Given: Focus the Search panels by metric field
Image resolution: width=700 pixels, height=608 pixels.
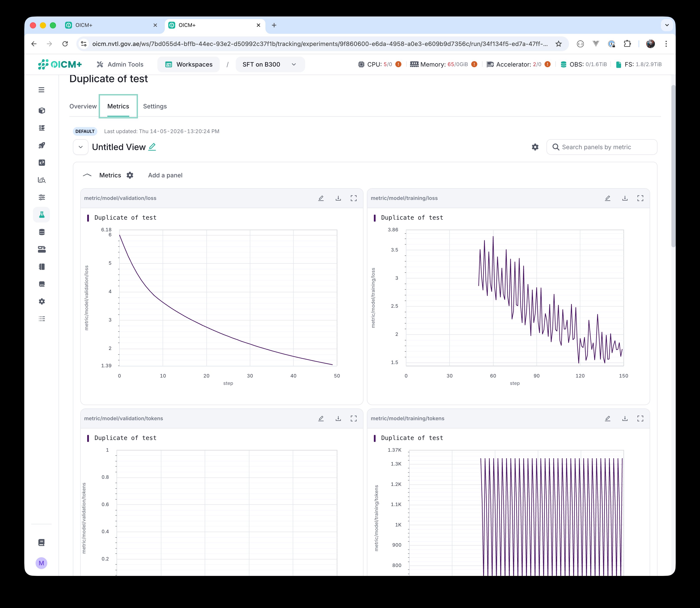Looking at the screenshot, I should click(x=602, y=147).
